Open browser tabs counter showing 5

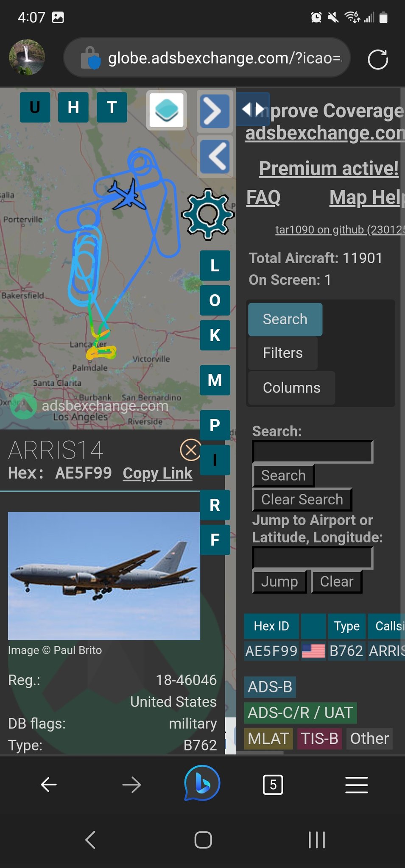pyautogui.click(x=273, y=785)
